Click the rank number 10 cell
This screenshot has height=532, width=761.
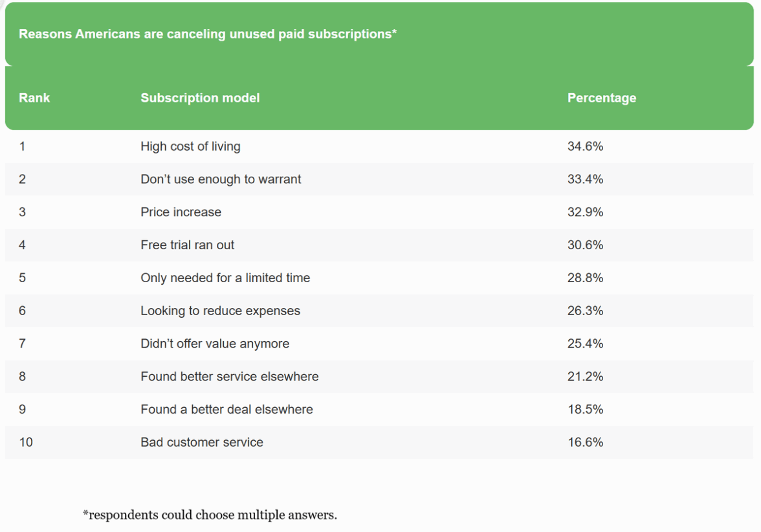click(x=26, y=443)
